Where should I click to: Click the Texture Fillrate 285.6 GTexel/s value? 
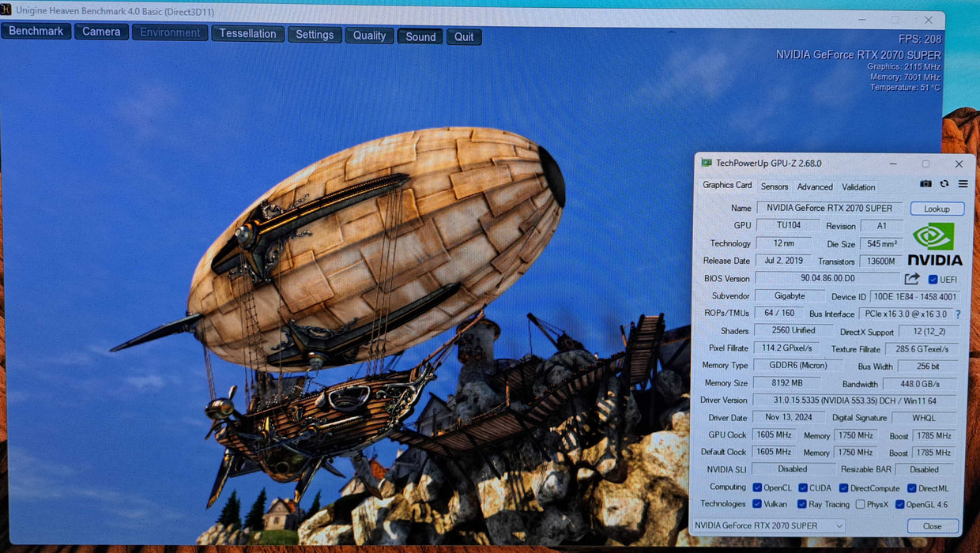tap(922, 349)
